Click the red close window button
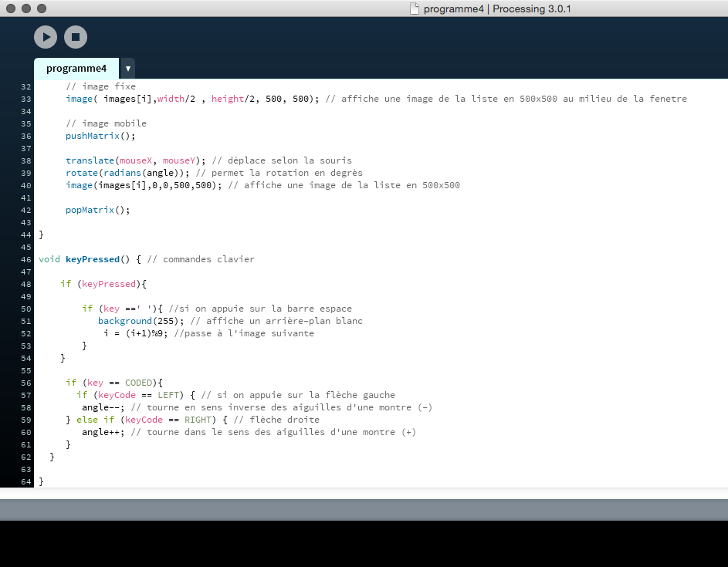 coord(11,8)
